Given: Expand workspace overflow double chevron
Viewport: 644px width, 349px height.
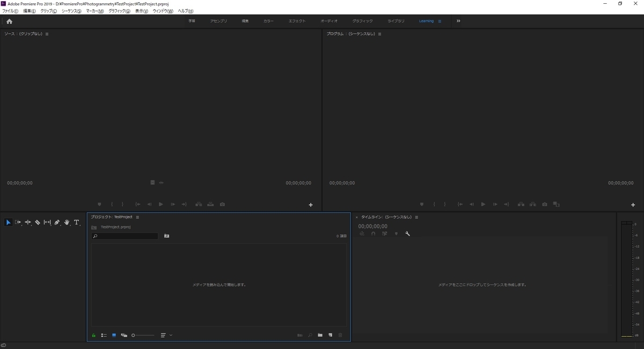Looking at the screenshot, I should [x=458, y=21].
